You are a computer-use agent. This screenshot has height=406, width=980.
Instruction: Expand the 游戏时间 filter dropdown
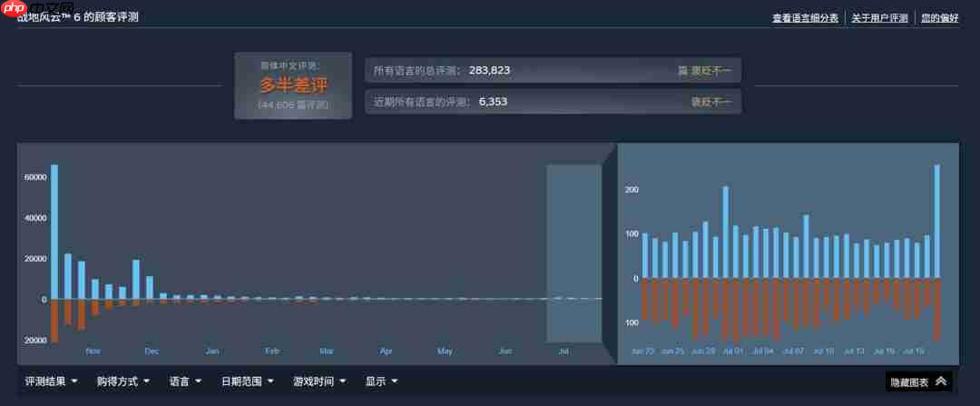click(x=319, y=381)
